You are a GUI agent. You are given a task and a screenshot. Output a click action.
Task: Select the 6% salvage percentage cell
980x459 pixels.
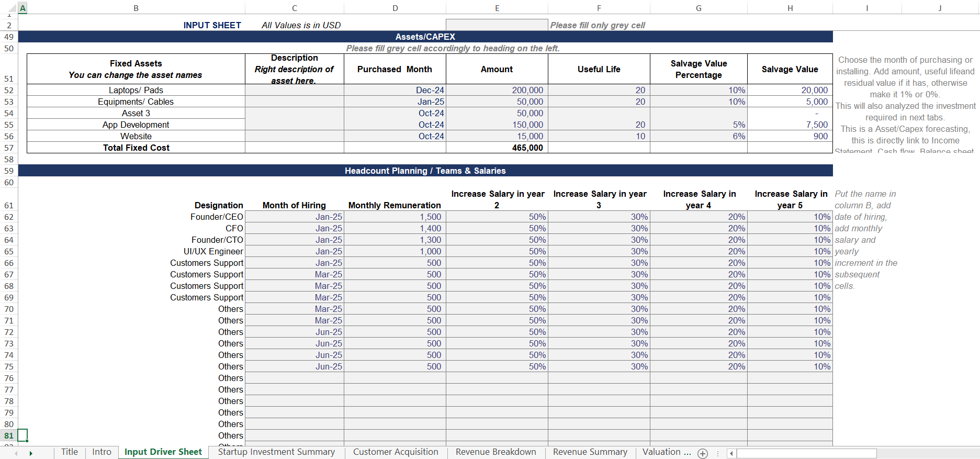699,136
